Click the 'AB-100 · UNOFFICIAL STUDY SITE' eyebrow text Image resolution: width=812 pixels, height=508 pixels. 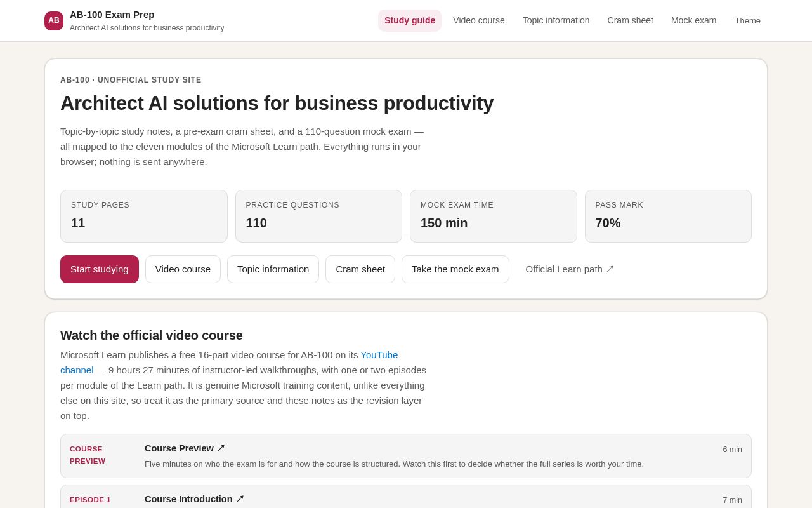[x=131, y=80]
